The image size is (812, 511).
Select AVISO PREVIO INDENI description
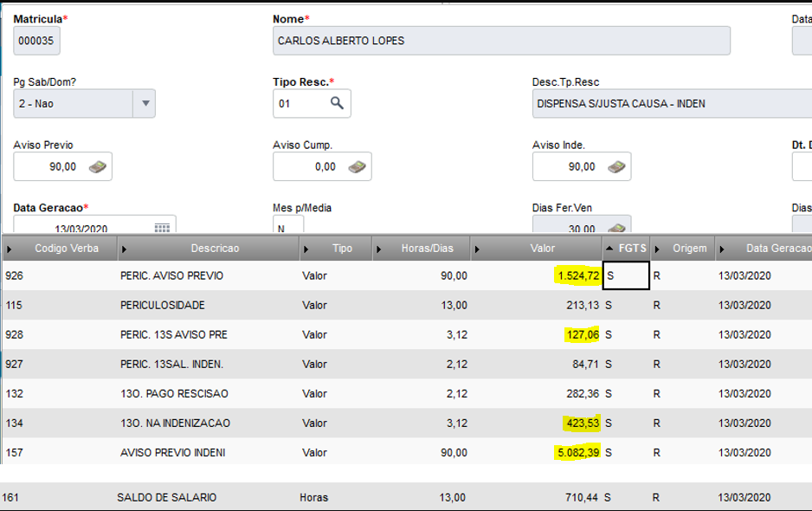pos(173,453)
